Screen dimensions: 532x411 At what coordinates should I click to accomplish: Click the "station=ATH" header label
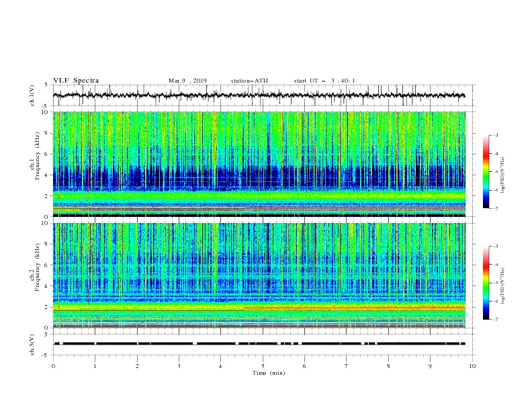tap(249, 81)
